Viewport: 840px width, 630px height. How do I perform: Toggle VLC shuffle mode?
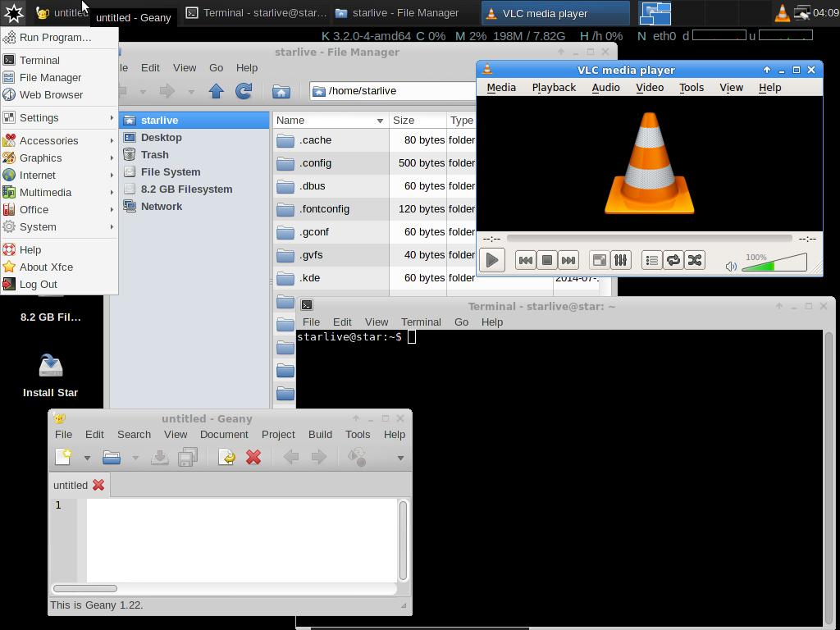pyautogui.click(x=695, y=260)
